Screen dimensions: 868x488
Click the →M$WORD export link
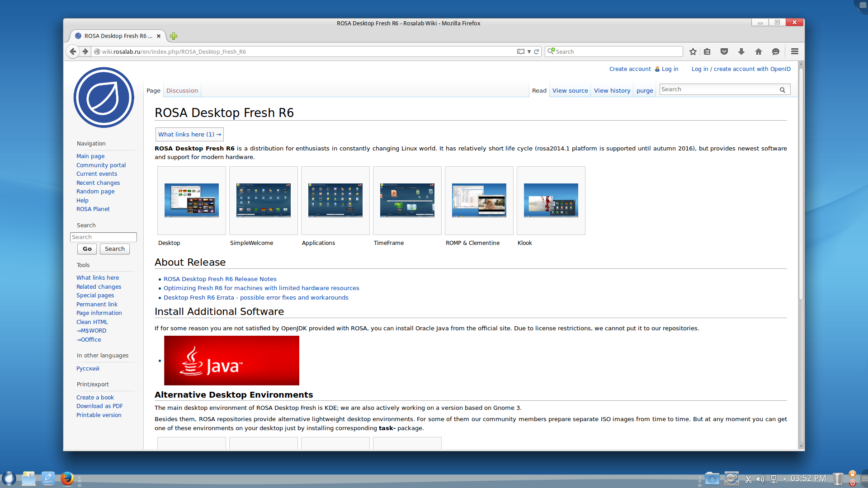[x=91, y=331]
